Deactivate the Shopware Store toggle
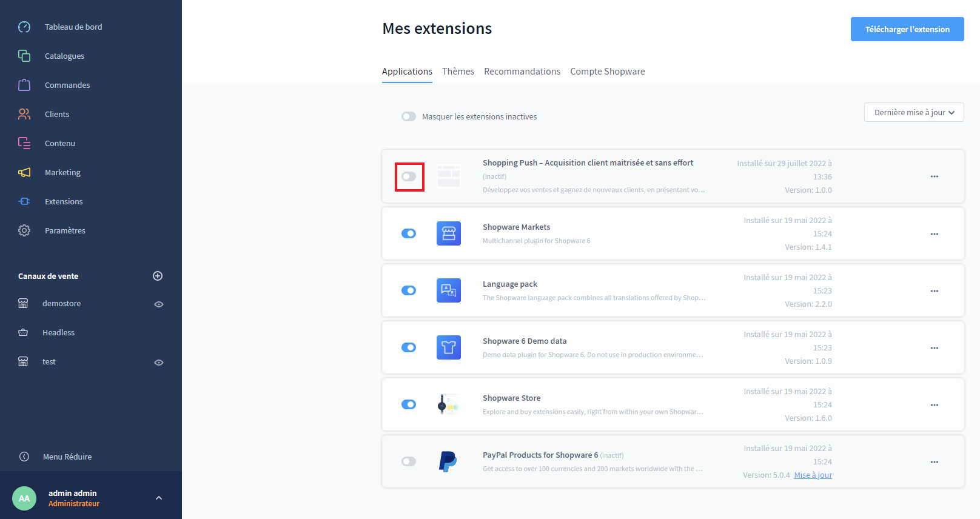This screenshot has width=980, height=519. (x=409, y=404)
